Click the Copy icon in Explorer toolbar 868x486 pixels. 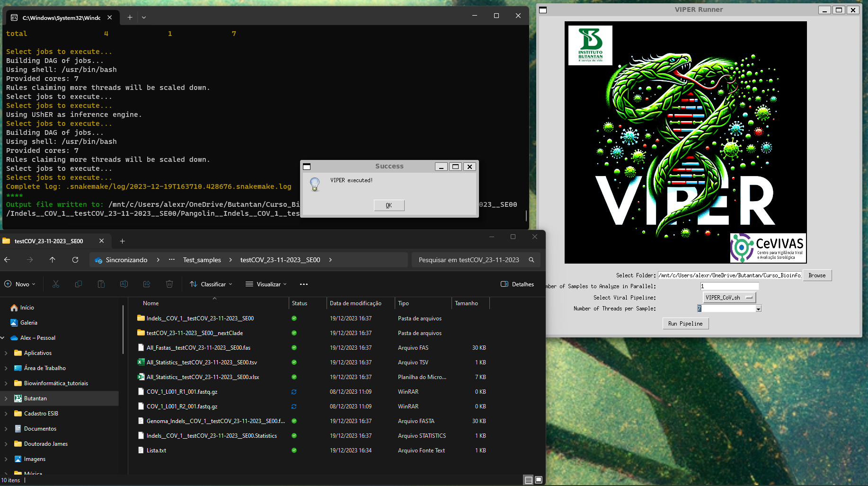pyautogui.click(x=79, y=284)
